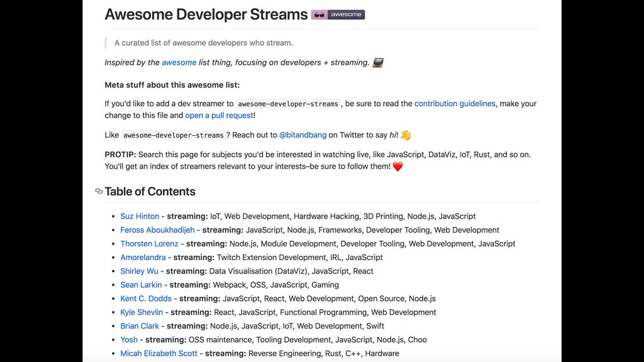Open Brian Clark's streamer entry
Viewport: 644px width, 362px height.
(140, 326)
